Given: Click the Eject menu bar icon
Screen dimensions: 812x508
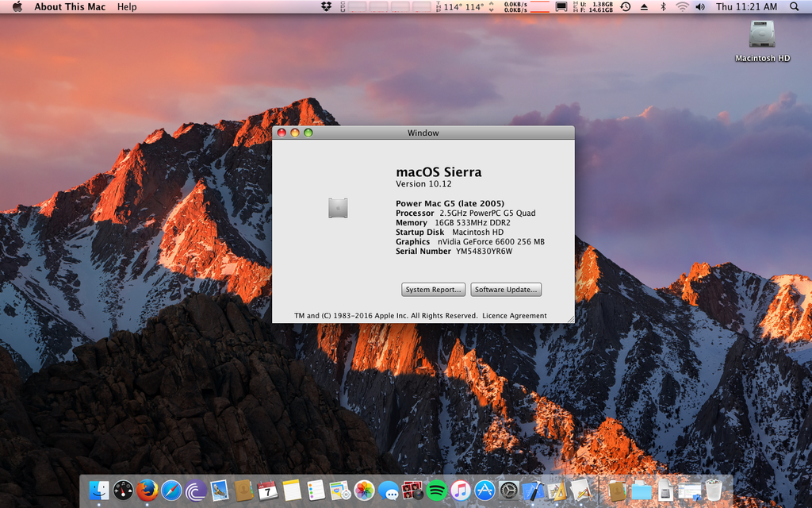Looking at the screenshot, I should tap(644, 6).
